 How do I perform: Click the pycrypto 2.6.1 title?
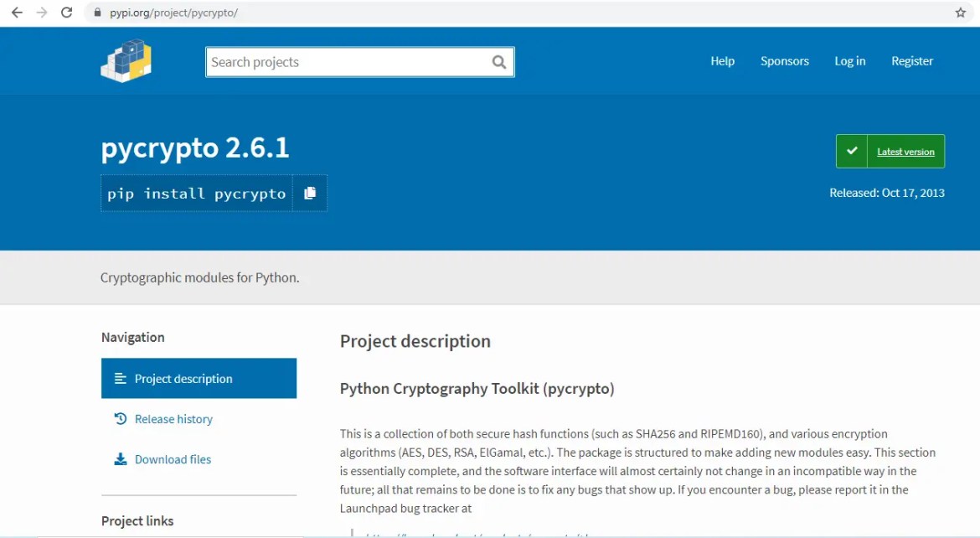tap(195, 148)
